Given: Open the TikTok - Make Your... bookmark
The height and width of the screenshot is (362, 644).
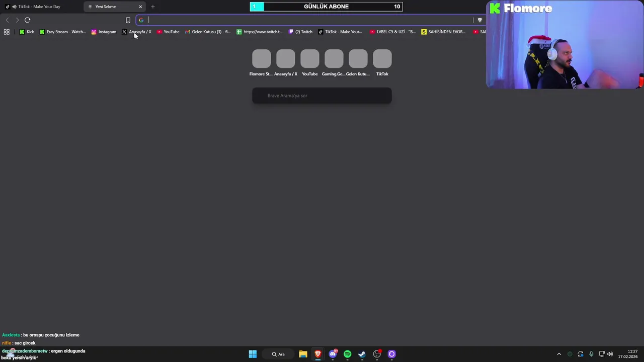Looking at the screenshot, I should coord(340,32).
